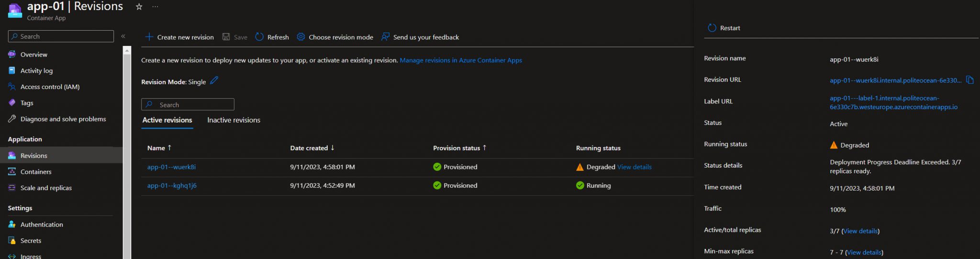Click the sidebar scrollbar up arrow
This screenshot has height=259, width=980.
tap(127, 50)
